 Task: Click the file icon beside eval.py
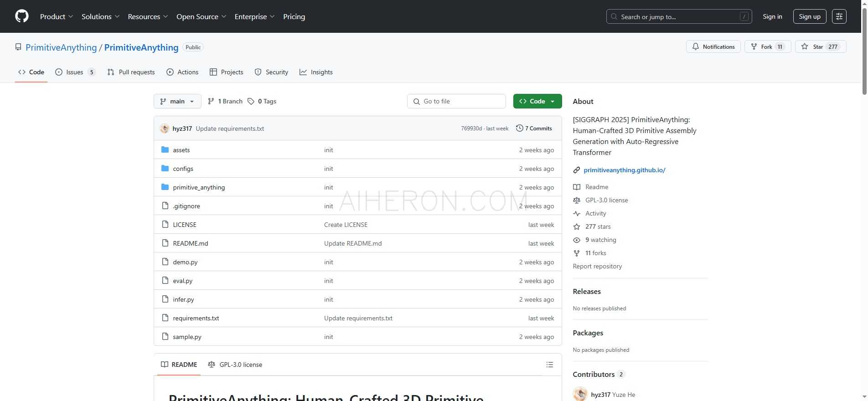[165, 281]
